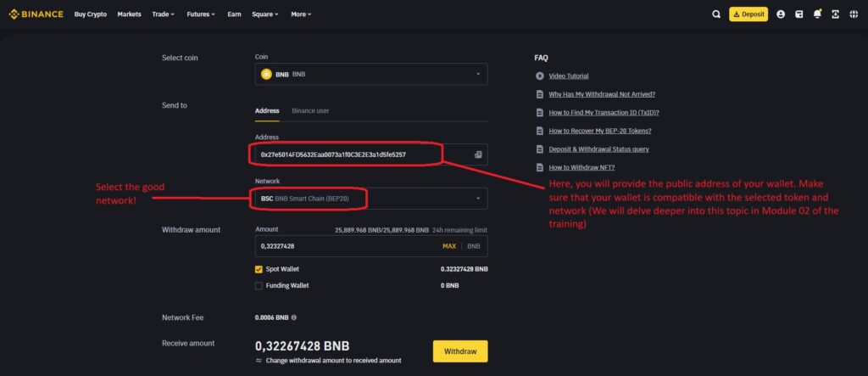The image size is (868, 376).
Task: Click Change withdrawal amount to received amount
Action: (x=333, y=361)
